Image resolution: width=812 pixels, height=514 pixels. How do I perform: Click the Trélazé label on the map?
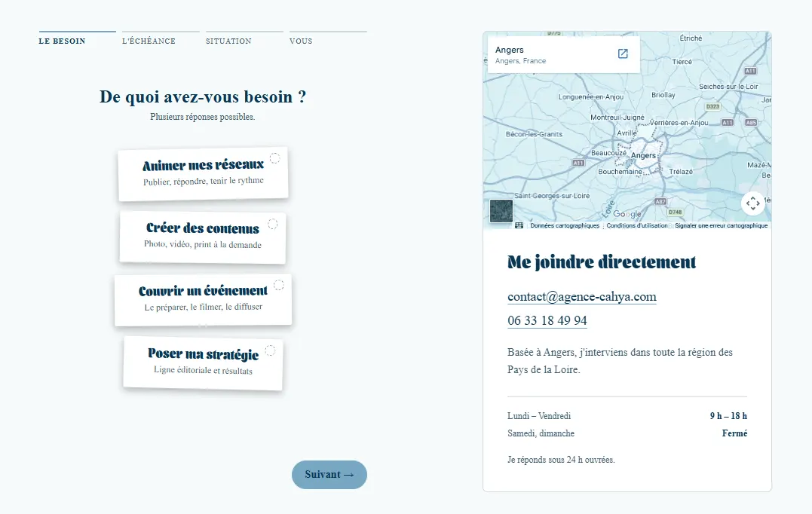681,172
